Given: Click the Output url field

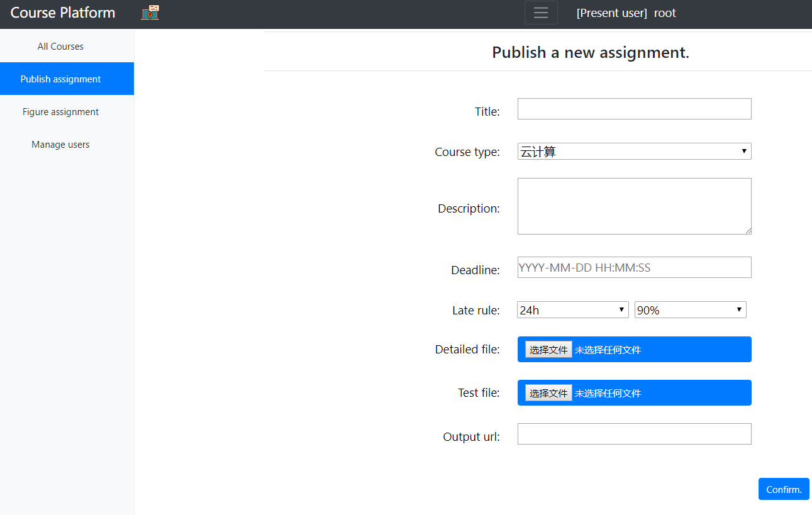Looking at the screenshot, I should click(634, 434).
